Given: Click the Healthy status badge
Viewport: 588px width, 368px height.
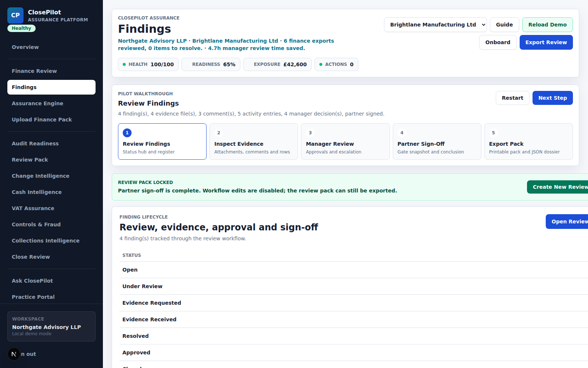Looking at the screenshot, I should point(21,28).
